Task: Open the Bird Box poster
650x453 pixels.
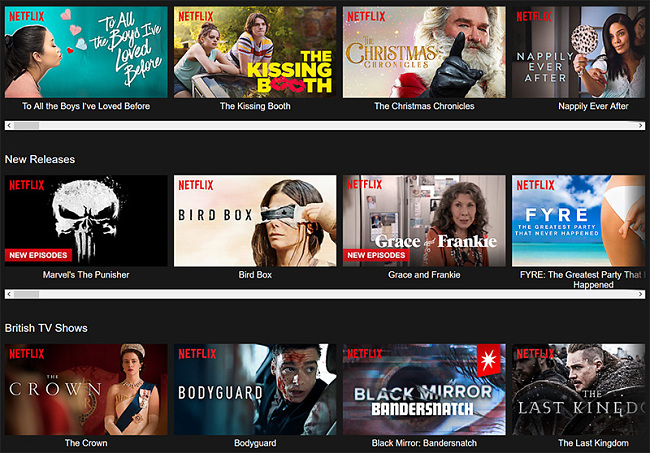Action: coord(255,221)
